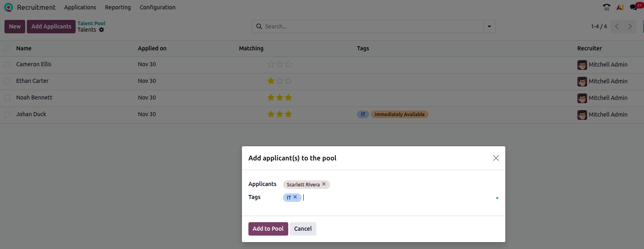Open the AI assistant icon

coord(620,7)
